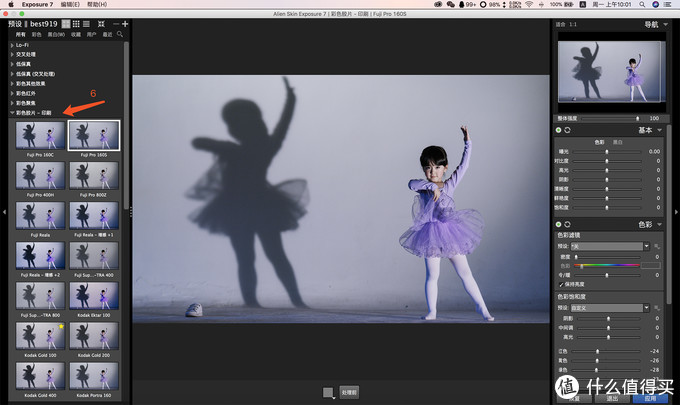Click the 应用 apply button
This screenshot has width=680, height=405.
pos(653,397)
